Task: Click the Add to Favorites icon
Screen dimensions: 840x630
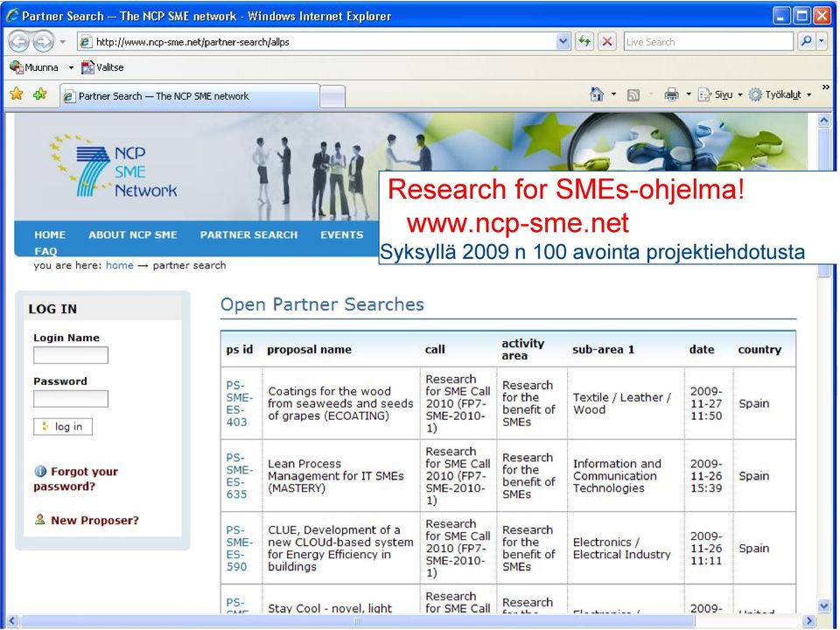Action: [x=40, y=94]
